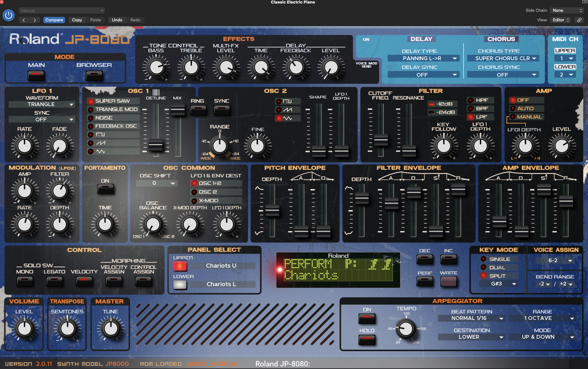Click the OSC 2 Fine knob
This screenshot has width=588, height=369.
pos(258,146)
